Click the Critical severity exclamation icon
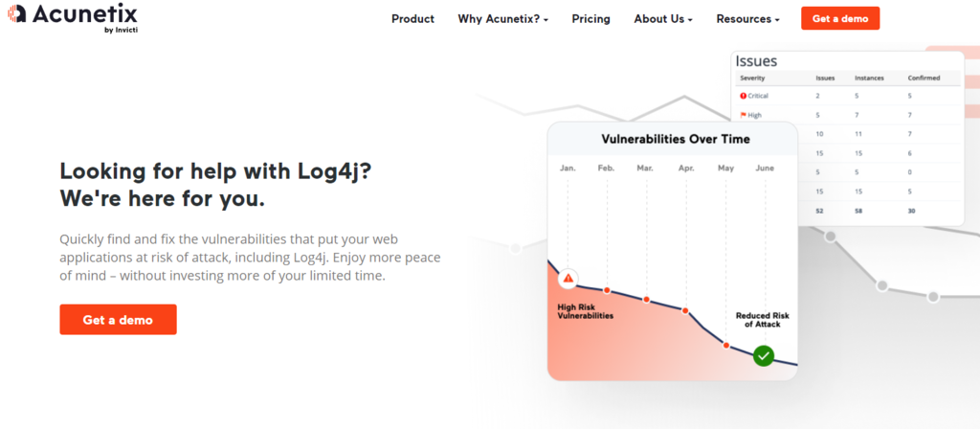This screenshot has height=429, width=980. (742, 96)
